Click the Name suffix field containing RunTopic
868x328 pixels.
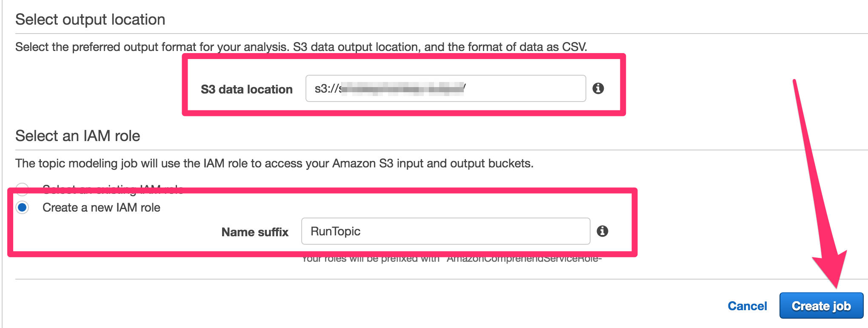tap(445, 231)
